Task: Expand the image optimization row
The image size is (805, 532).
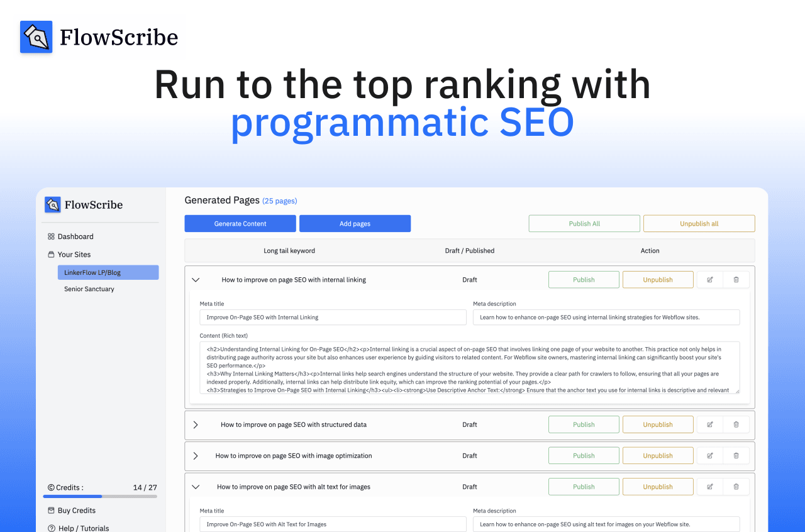Action: click(196, 456)
